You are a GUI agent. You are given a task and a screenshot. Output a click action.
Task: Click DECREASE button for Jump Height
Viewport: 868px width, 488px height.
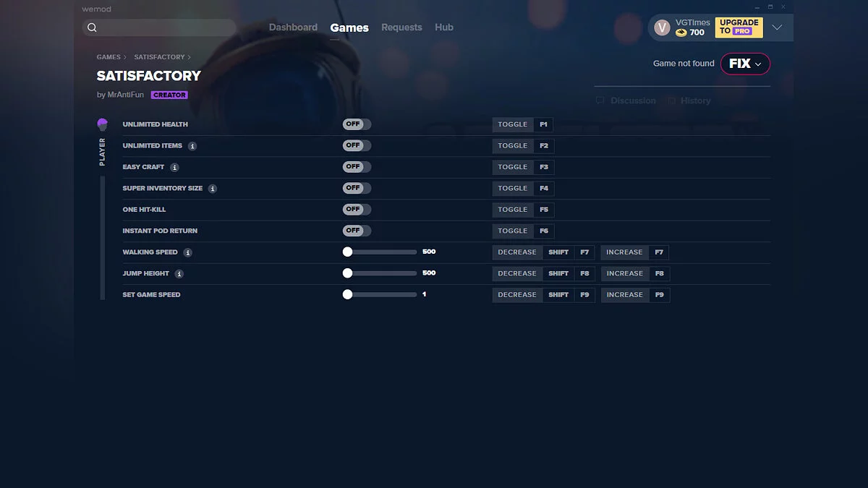pyautogui.click(x=517, y=273)
